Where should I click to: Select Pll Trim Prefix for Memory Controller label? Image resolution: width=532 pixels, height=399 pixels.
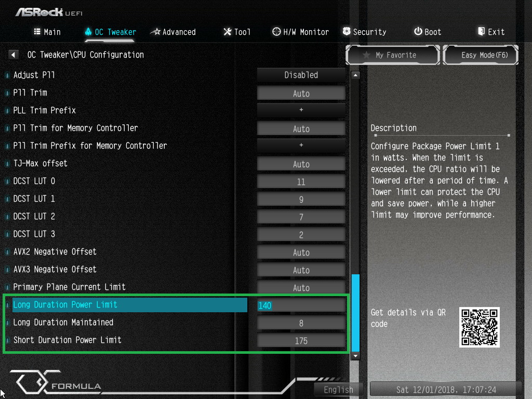(x=90, y=145)
